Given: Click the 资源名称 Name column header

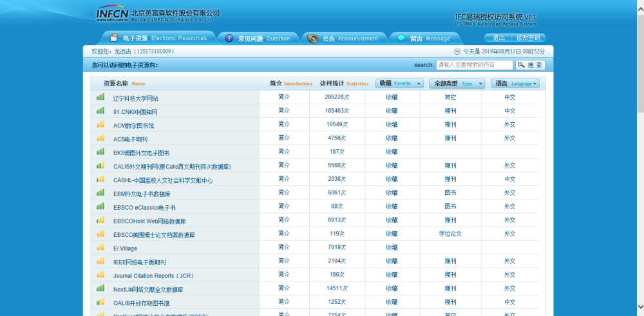Looking at the screenshot, I should 124,83.
